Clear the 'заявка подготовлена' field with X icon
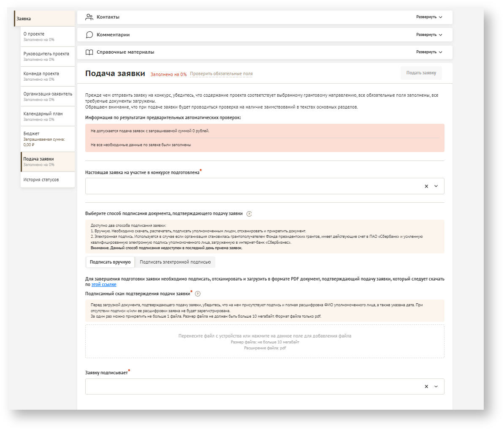 pyautogui.click(x=426, y=186)
